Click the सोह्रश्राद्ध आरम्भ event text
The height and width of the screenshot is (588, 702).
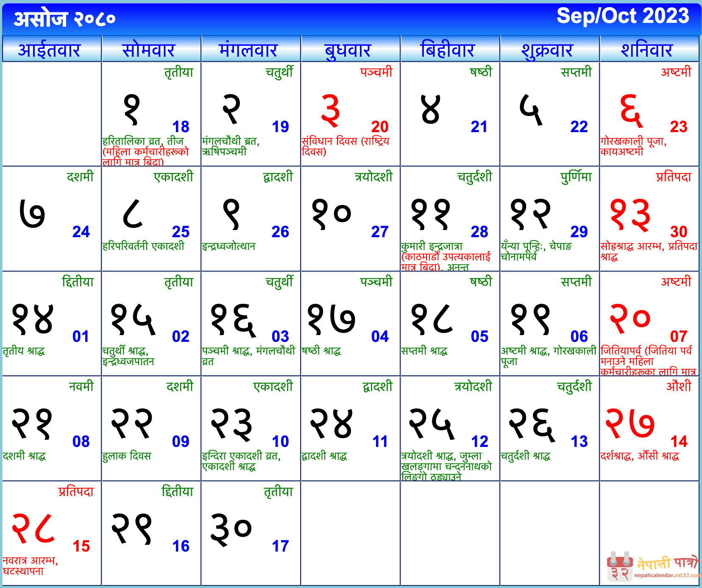point(649,251)
